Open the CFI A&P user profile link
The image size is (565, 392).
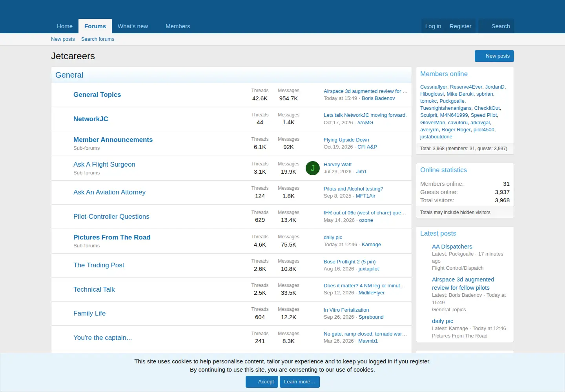click(367, 147)
